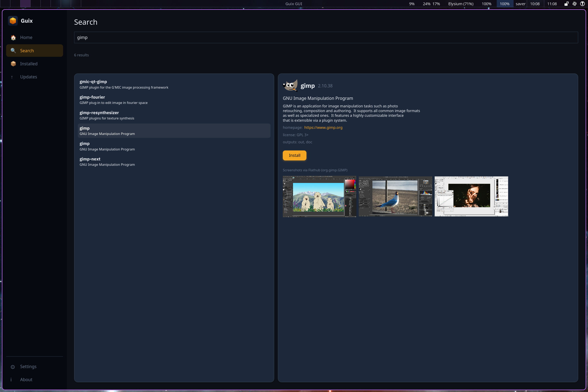Click the saver label in top bar
The width and height of the screenshot is (588, 392).
(520, 4)
